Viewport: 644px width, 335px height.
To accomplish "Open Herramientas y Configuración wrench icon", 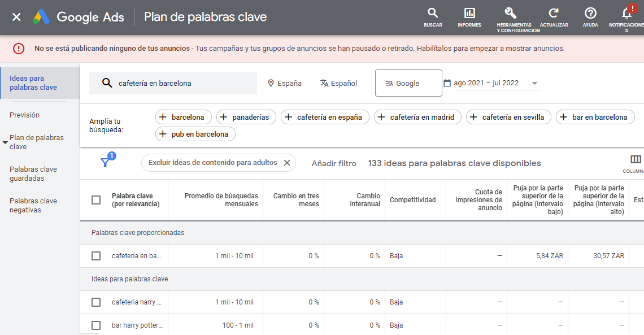I will [x=510, y=14].
